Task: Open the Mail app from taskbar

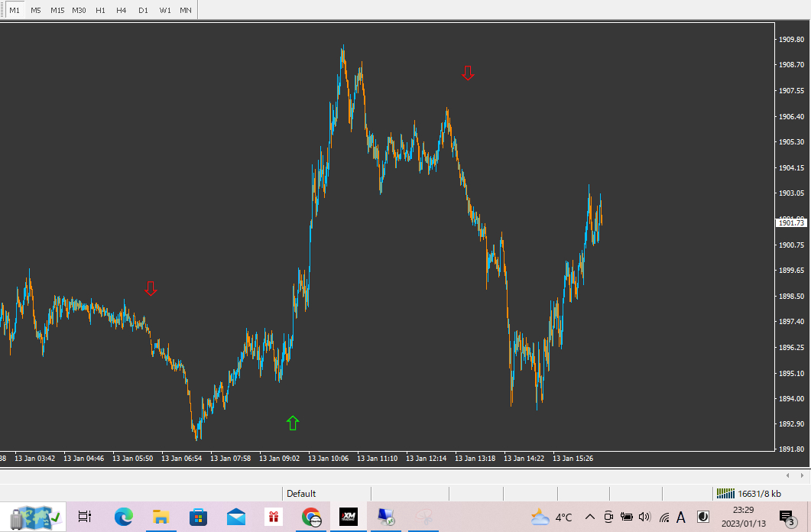Action: coord(236,517)
